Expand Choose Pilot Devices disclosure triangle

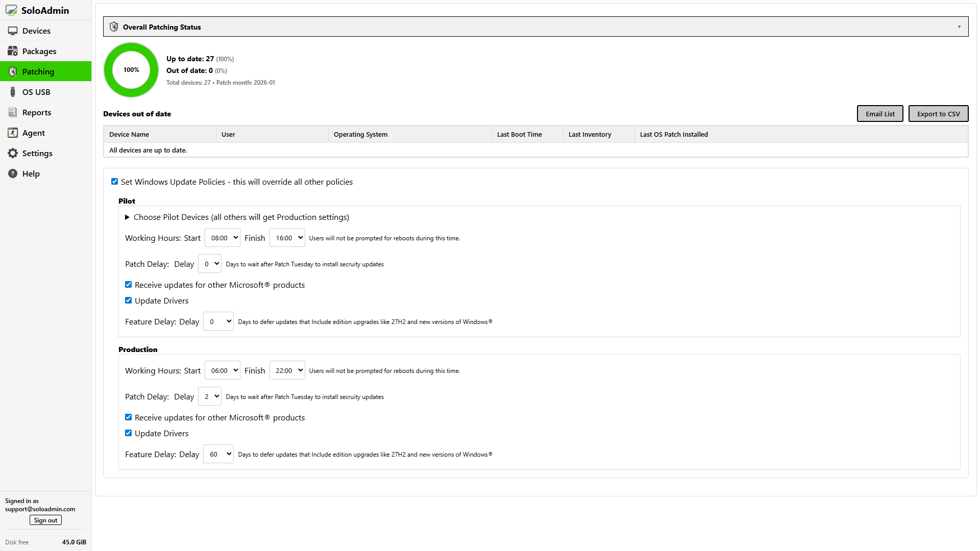pyautogui.click(x=127, y=217)
